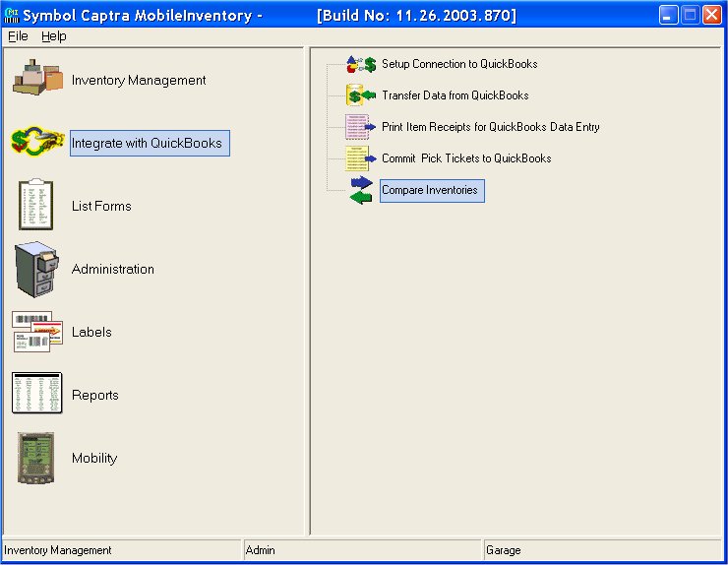
Task: Open the Help menu
Action: 54,36
